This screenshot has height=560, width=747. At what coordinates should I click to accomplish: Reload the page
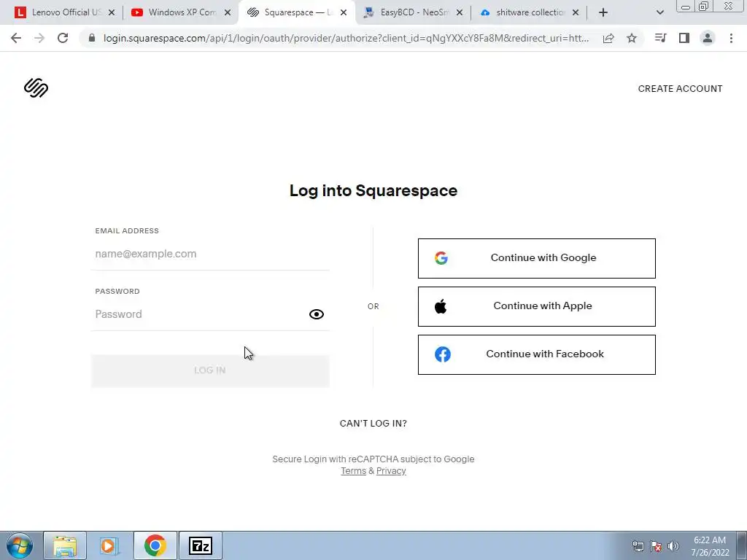coord(63,38)
